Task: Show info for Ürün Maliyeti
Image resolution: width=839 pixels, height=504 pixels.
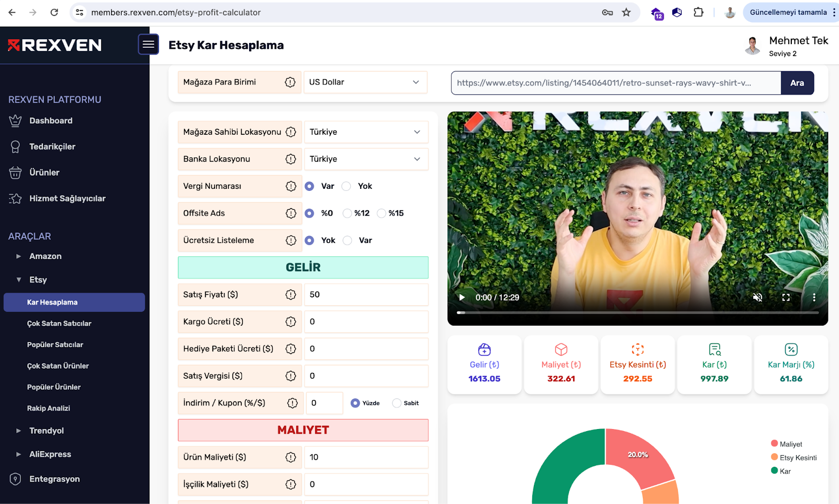Action: tap(291, 457)
